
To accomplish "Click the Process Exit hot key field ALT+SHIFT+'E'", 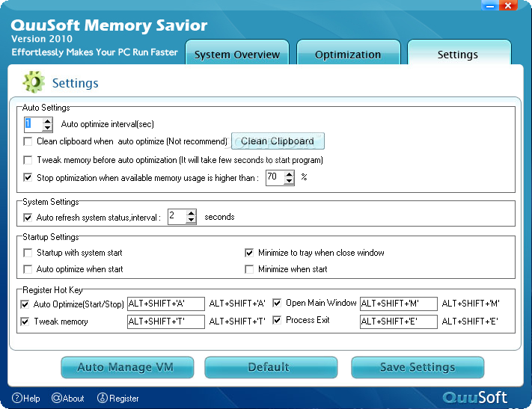I will [x=399, y=322].
